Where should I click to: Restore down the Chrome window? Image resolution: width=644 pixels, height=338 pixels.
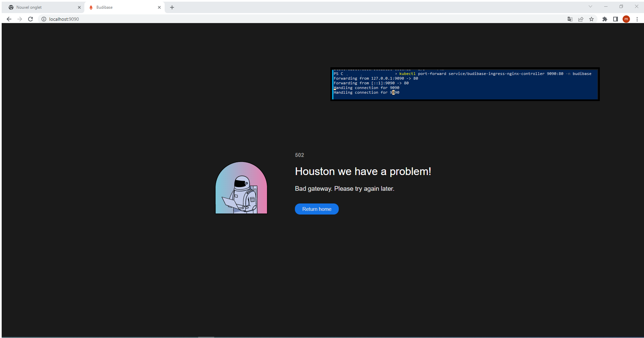621,6
